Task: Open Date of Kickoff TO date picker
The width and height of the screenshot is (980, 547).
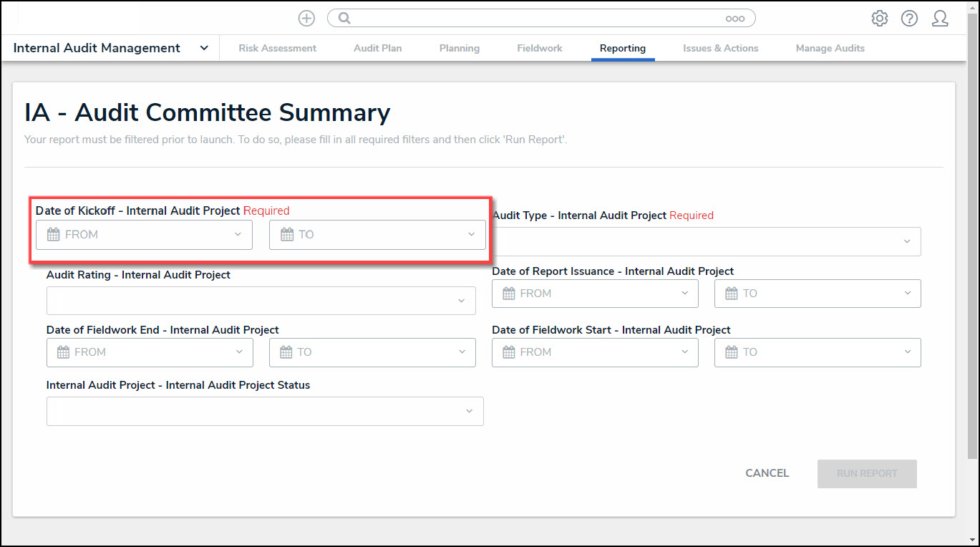Action: point(377,235)
